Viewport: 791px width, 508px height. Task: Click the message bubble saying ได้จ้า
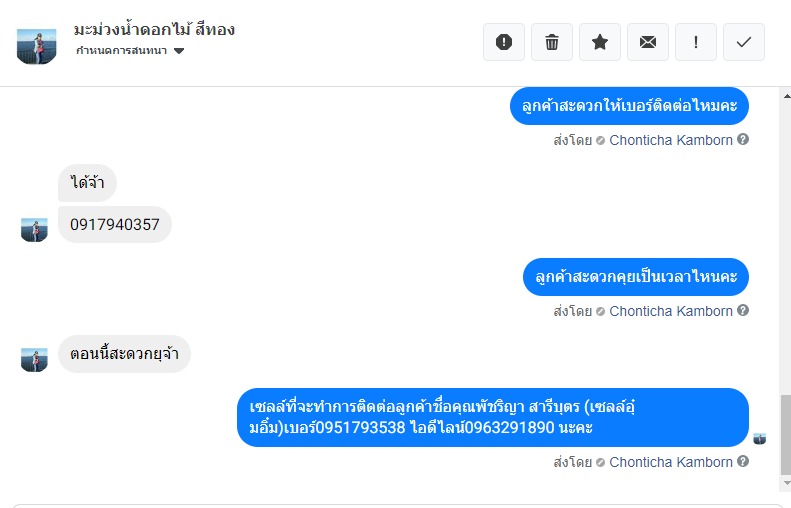click(x=88, y=183)
